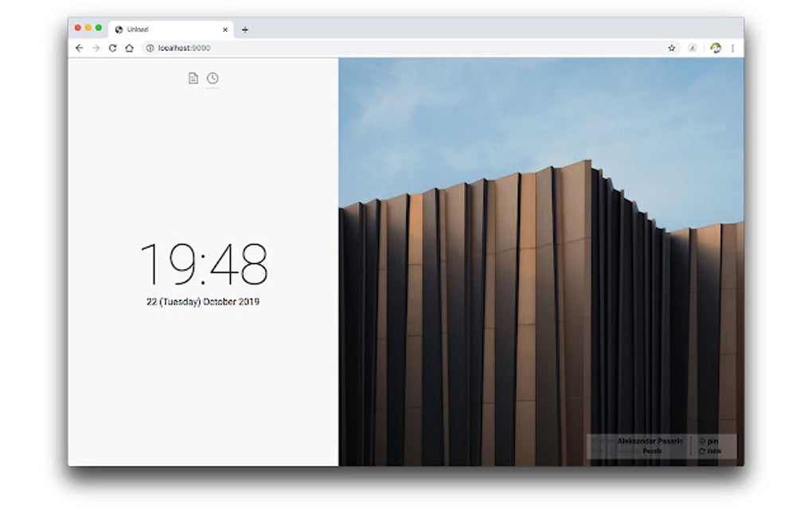Open the Chrome three-dot menu
The image size is (812, 508).
point(732,48)
